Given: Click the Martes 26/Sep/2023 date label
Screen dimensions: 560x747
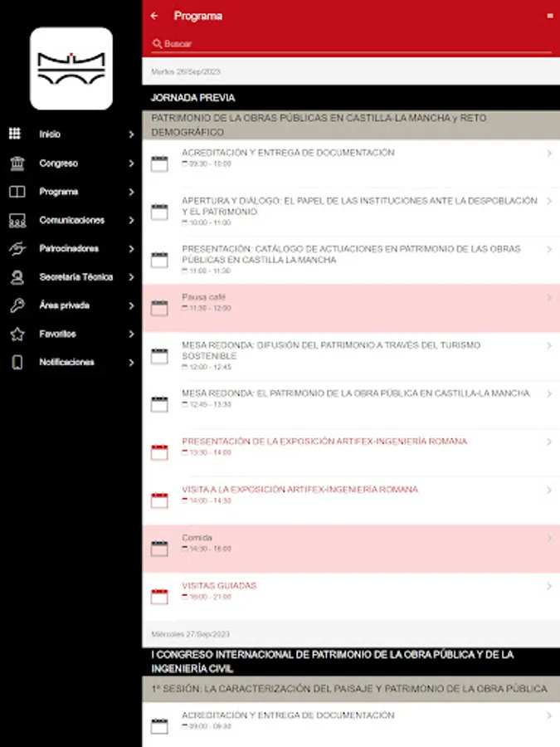Looking at the screenshot, I should (x=186, y=71).
